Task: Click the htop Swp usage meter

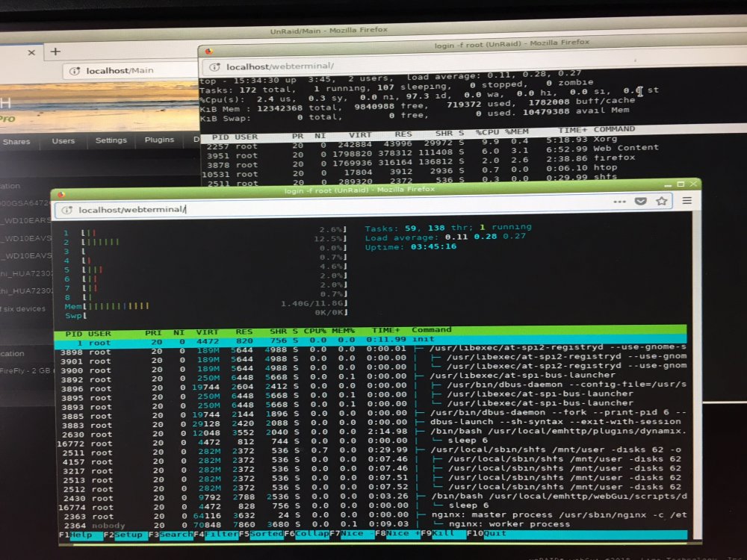Action: (x=206, y=314)
